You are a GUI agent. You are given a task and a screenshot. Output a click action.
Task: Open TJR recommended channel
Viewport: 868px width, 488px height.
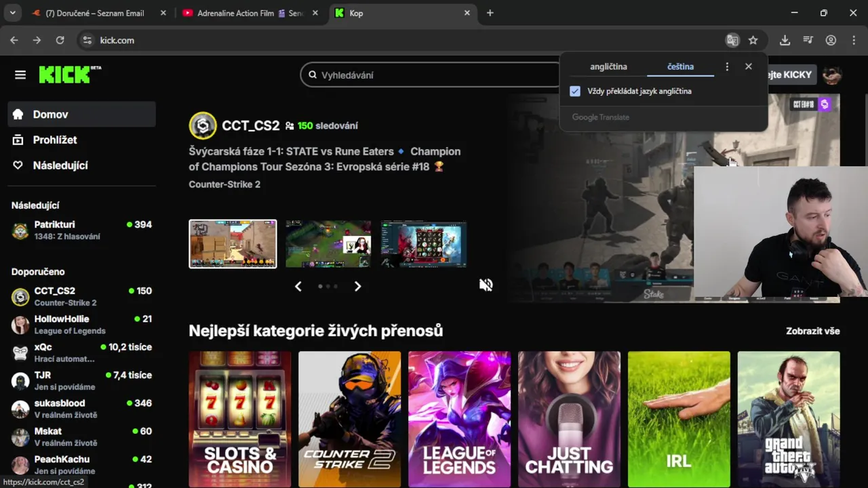coord(82,381)
